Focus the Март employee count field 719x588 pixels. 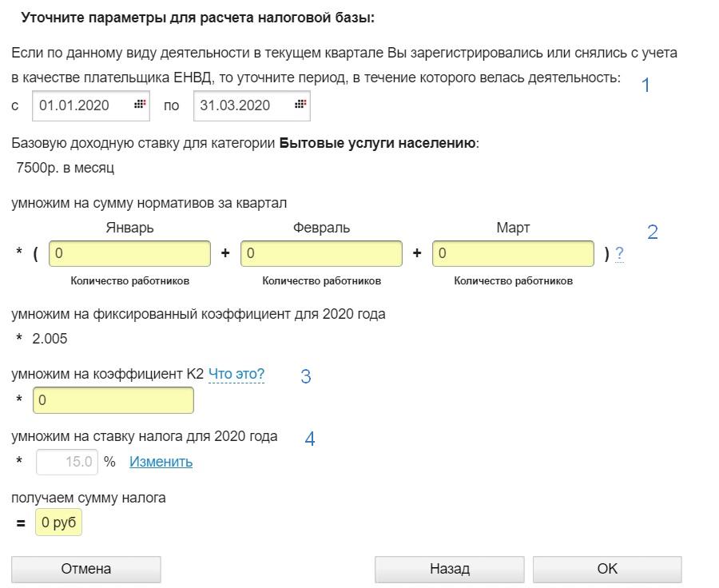tap(513, 253)
